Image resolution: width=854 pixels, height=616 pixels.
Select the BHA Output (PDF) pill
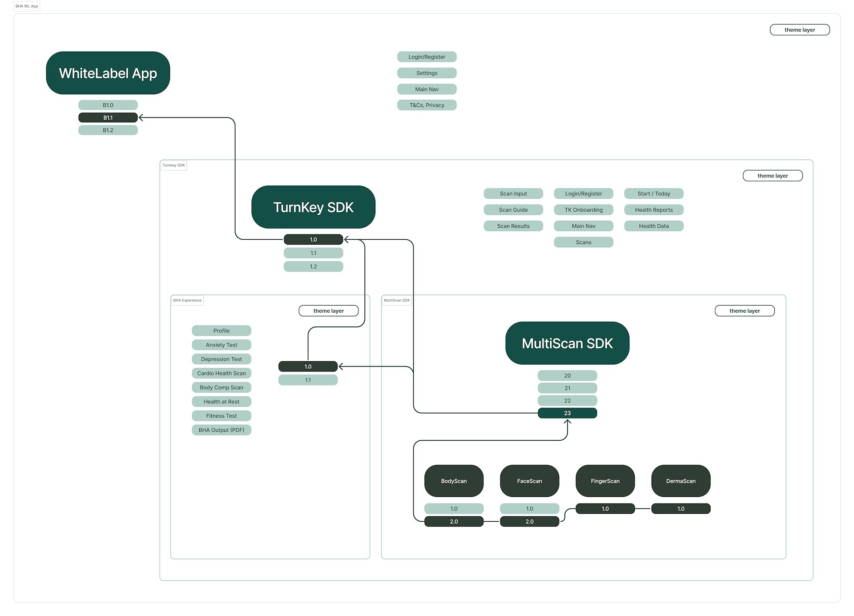222,430
